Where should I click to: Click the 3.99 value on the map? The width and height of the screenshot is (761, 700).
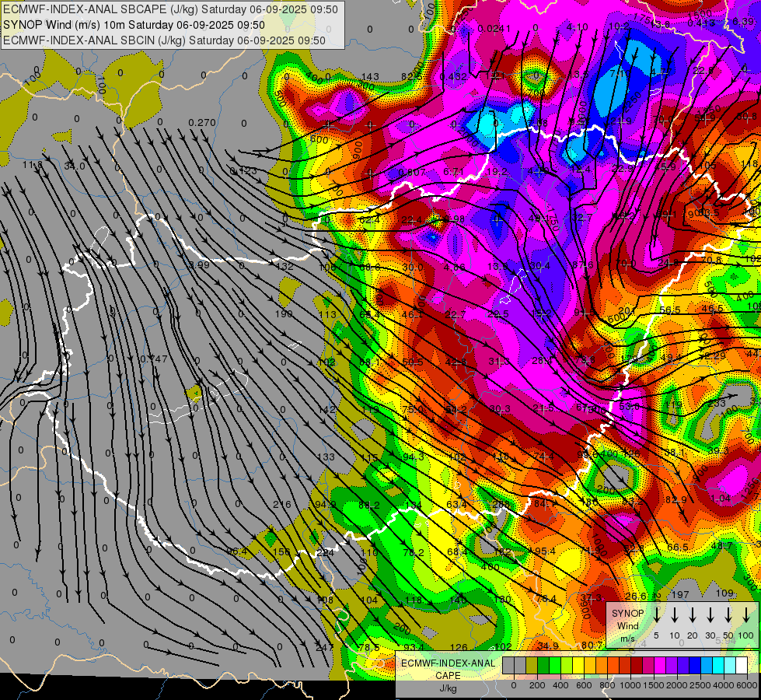point(199,264)
